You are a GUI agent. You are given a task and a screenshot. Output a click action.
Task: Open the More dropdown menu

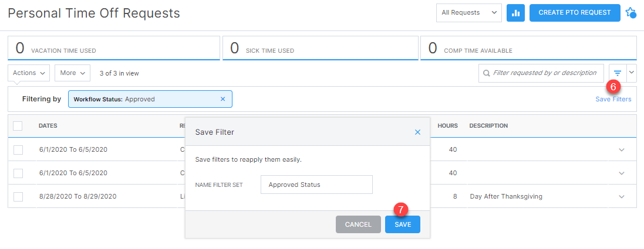click(72, 73)
